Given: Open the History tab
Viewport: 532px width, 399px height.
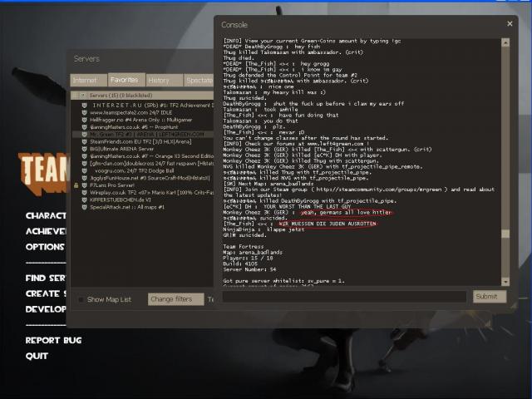Looking at the screenshot, I should (160, 81).
